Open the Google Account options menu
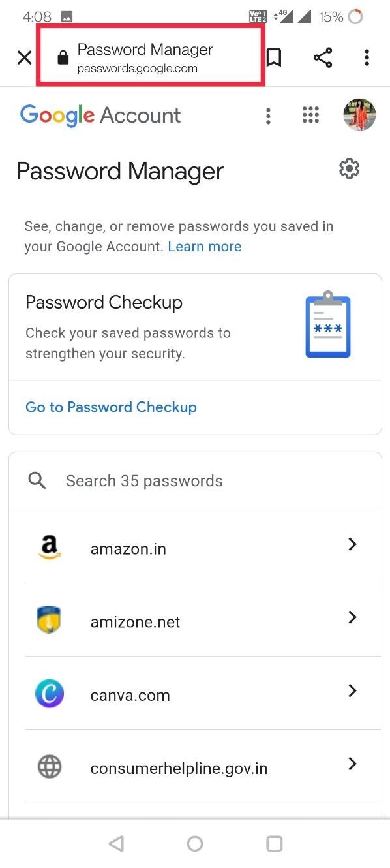This screenshot has height=868, width=390. click(268, 115)
